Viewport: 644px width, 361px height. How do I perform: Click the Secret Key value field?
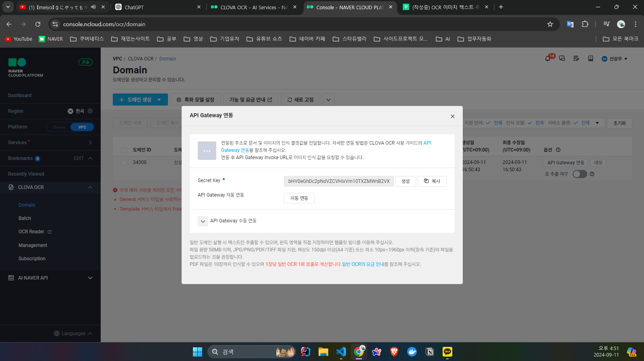339,181
